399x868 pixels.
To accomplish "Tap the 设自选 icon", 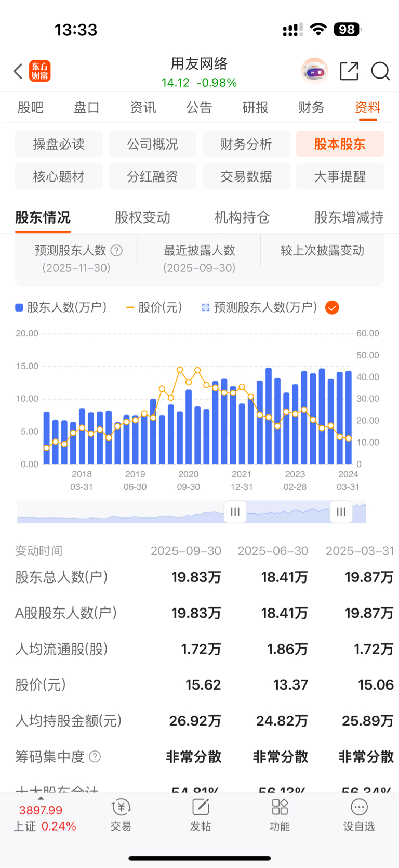I will (359, 815).
